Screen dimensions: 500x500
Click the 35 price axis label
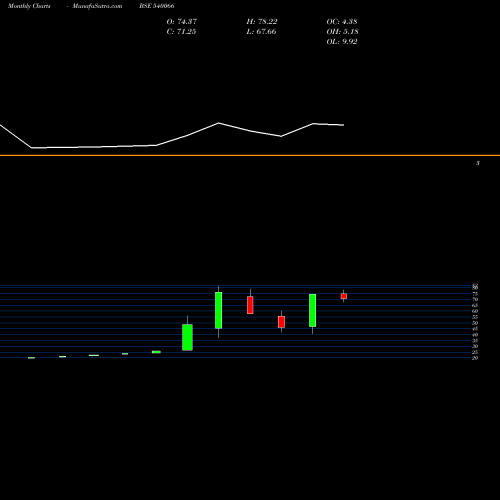pos(475,340)
